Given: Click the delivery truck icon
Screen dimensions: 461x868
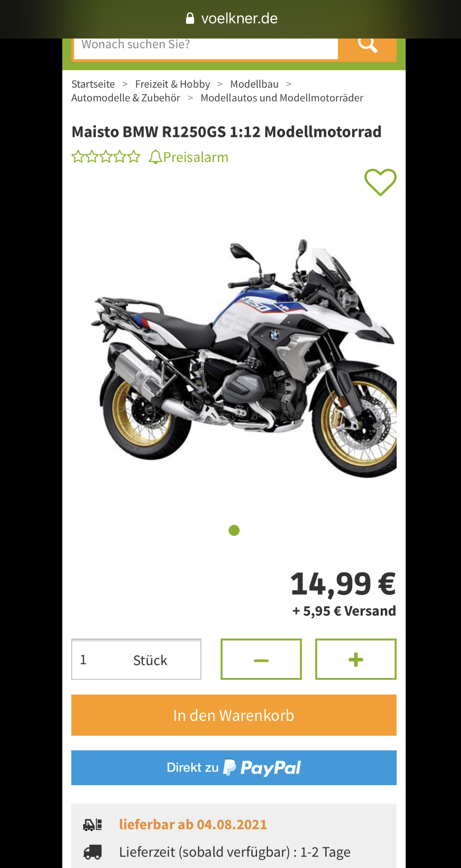Looking at the screenshot, I should [93, 852].
